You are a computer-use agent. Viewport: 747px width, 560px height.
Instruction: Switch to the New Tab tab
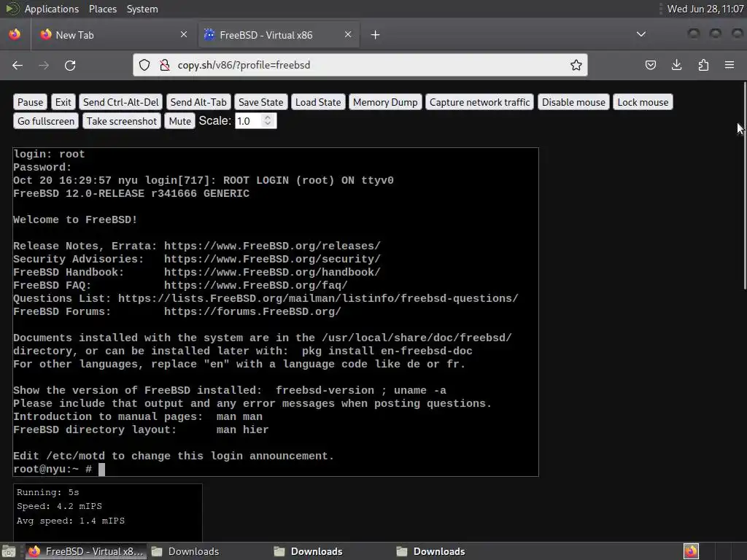(x=115, y=35)
